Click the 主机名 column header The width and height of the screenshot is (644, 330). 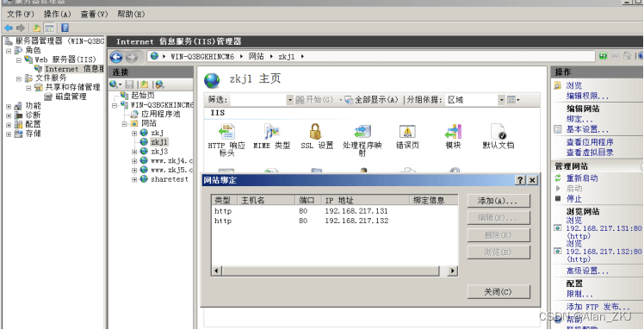(x=267, y=200)
